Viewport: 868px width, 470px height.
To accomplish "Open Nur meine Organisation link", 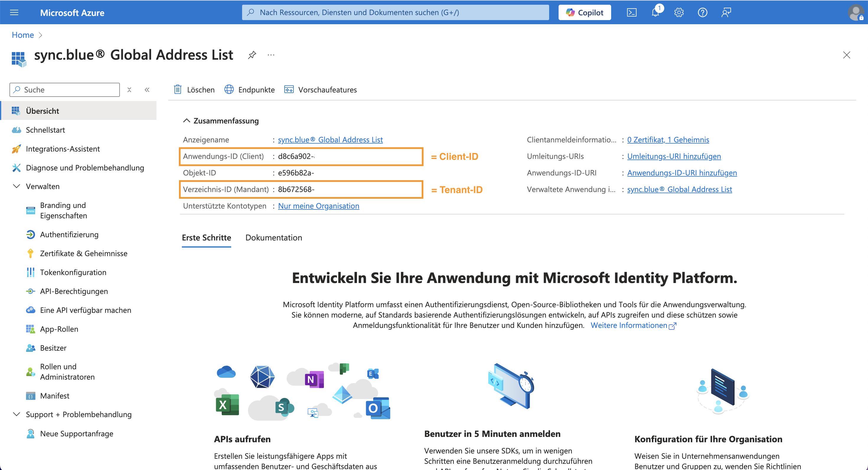I will pyautogui.click(x=319, y=206).
